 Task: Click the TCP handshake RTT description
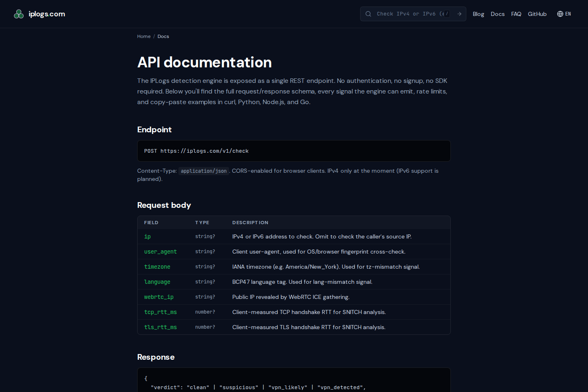(309, 312)
